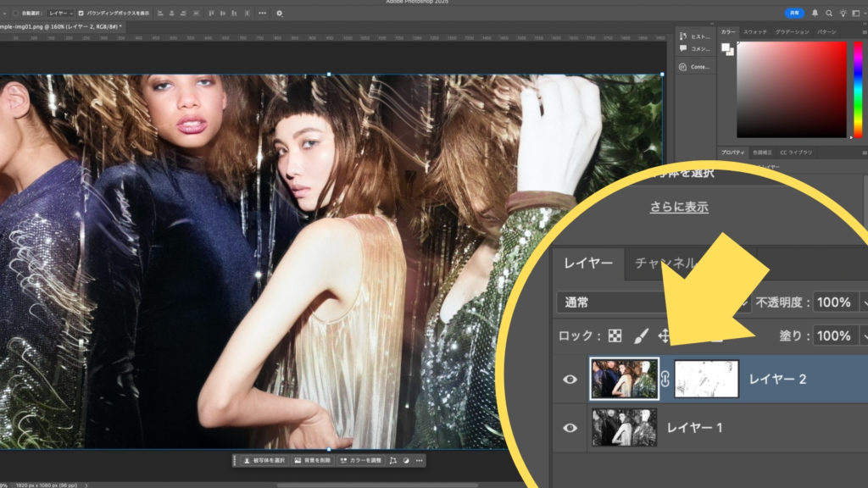This screenshot has height=488, width=868.
Task: Click the lock image pixels brush icon
Action: (641, 335)
